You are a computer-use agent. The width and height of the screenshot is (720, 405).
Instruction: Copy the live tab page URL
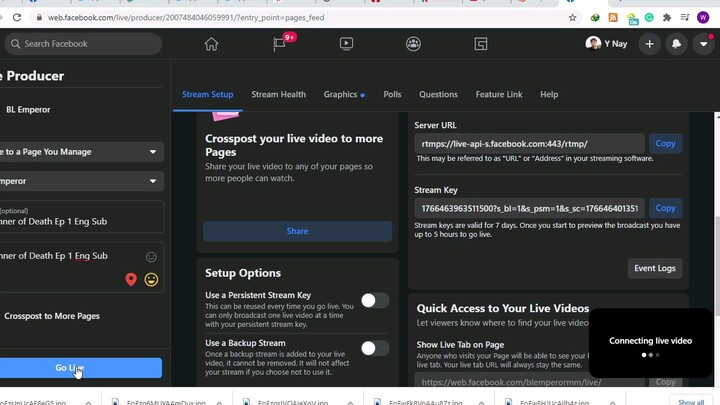click(x=665, y=382)
